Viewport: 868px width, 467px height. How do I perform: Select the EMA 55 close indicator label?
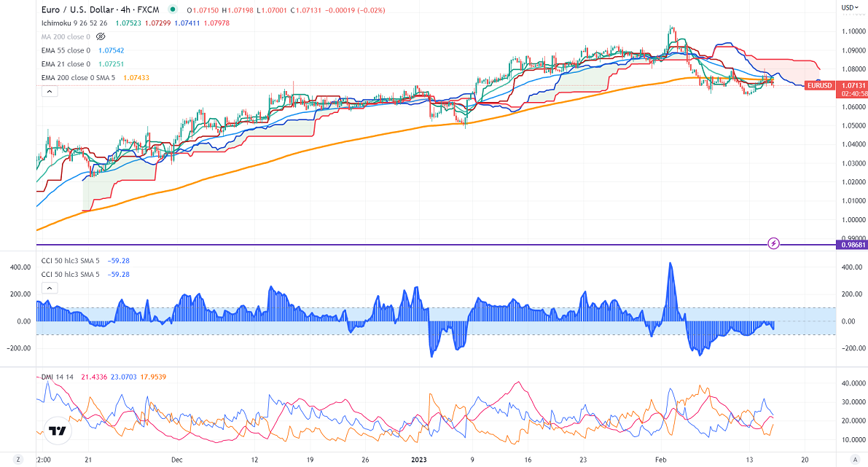pyautogui.click(x=66, y=50)
